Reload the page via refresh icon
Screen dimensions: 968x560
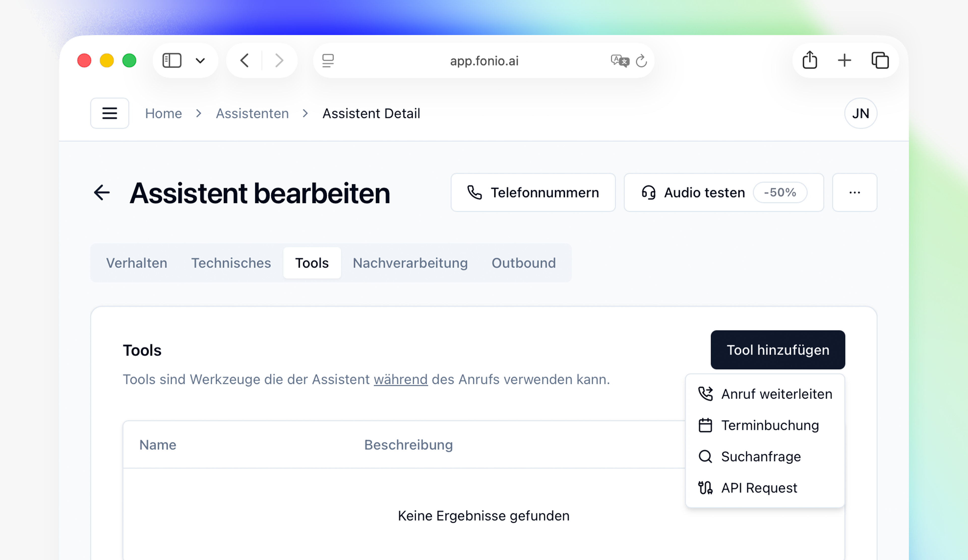pyautogui.click(x=641, y=61)
